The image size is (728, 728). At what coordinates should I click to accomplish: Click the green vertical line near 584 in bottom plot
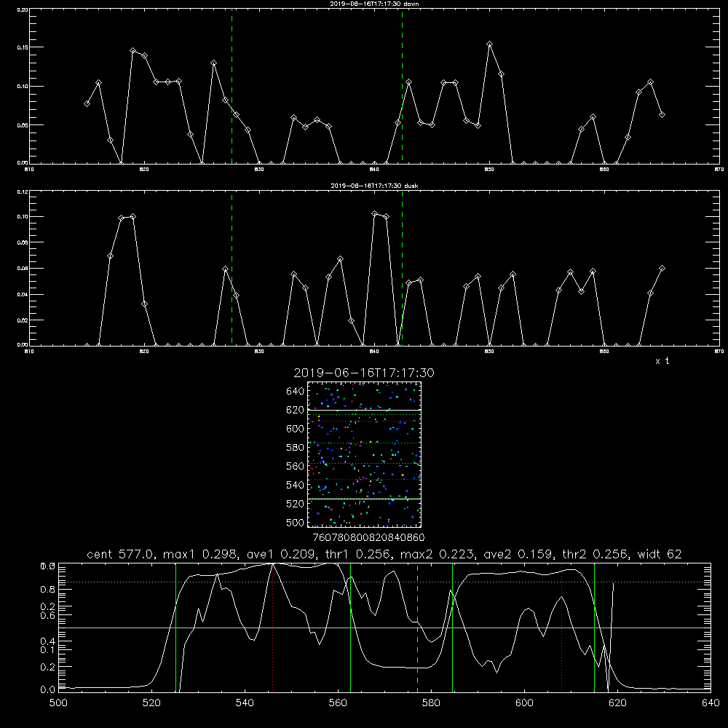[452, 628]
